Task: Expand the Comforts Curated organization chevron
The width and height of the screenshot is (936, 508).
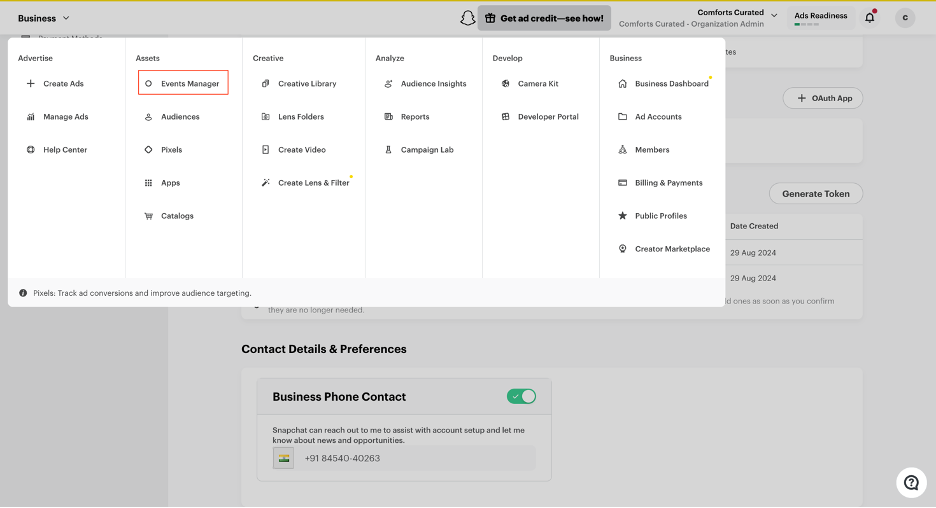Action: pyautogui.click(x=774, y=16)
